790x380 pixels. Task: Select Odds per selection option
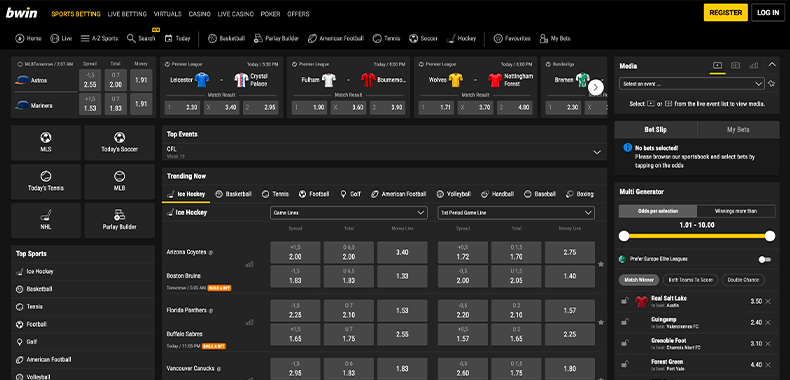tap(658, 211)
